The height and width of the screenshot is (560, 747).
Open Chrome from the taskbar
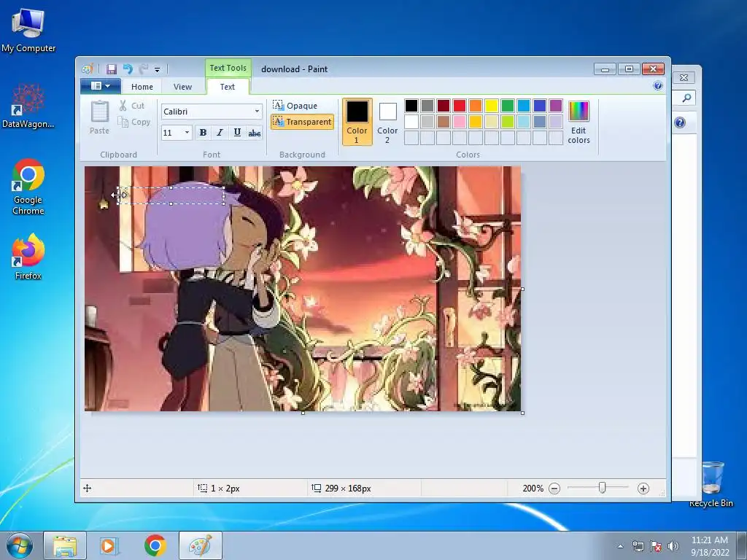pyautogui.click(x=155, y=545)
